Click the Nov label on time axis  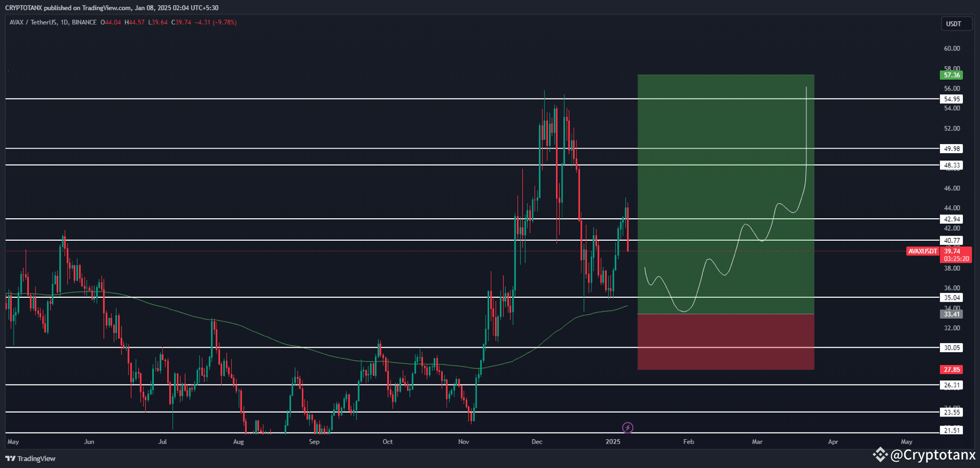click(x=464, y=441)
